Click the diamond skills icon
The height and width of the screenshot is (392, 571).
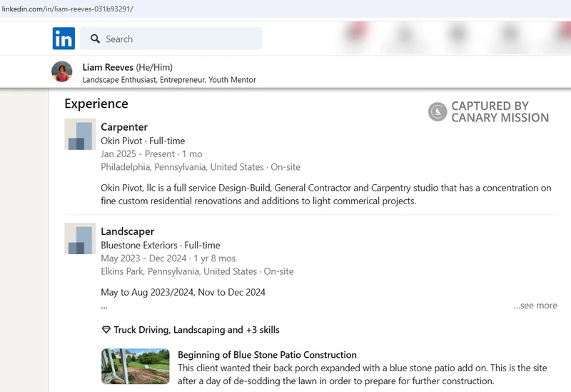106,330
